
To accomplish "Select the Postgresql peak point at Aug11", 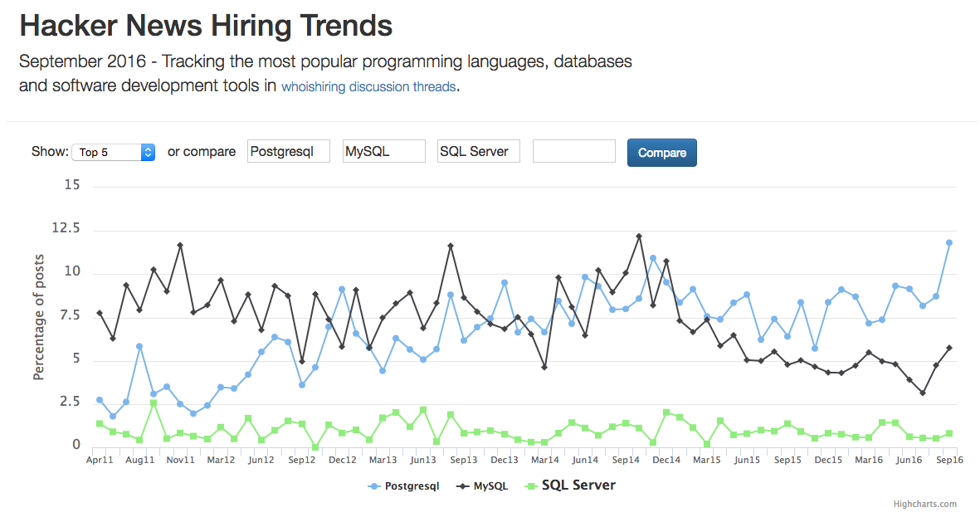I will point(139,346).
